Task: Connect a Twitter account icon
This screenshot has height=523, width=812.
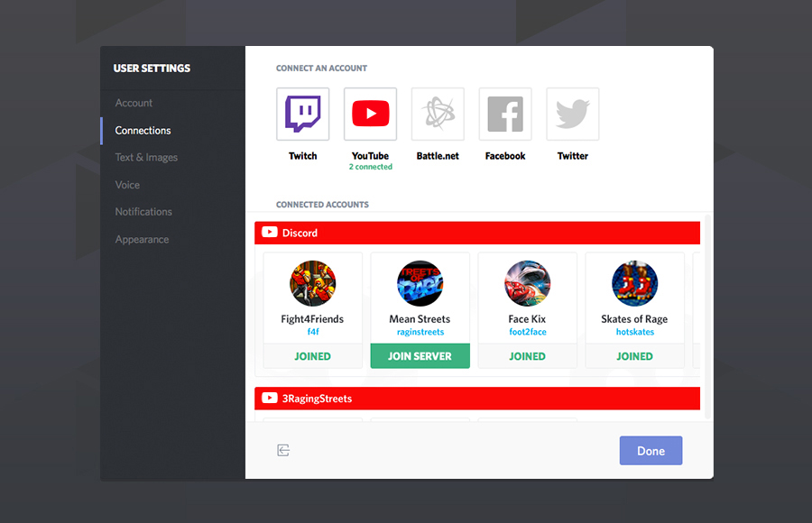Action: click(x=573, y=115)
